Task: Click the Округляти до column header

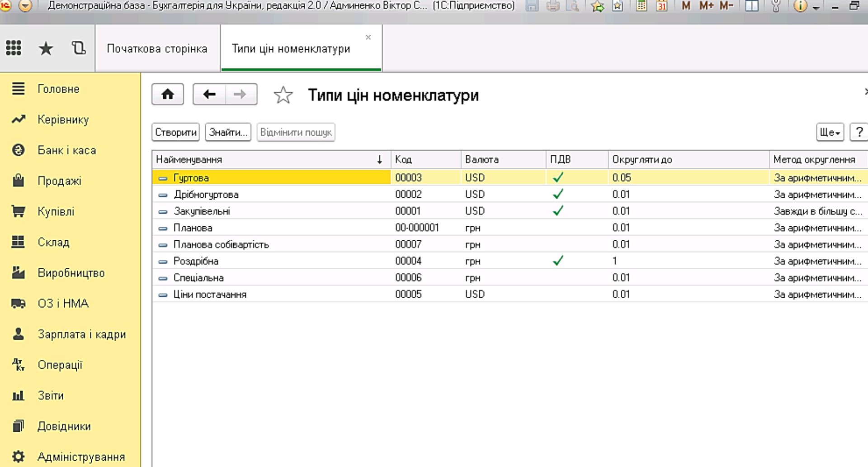Action: [x=689, y=159]
